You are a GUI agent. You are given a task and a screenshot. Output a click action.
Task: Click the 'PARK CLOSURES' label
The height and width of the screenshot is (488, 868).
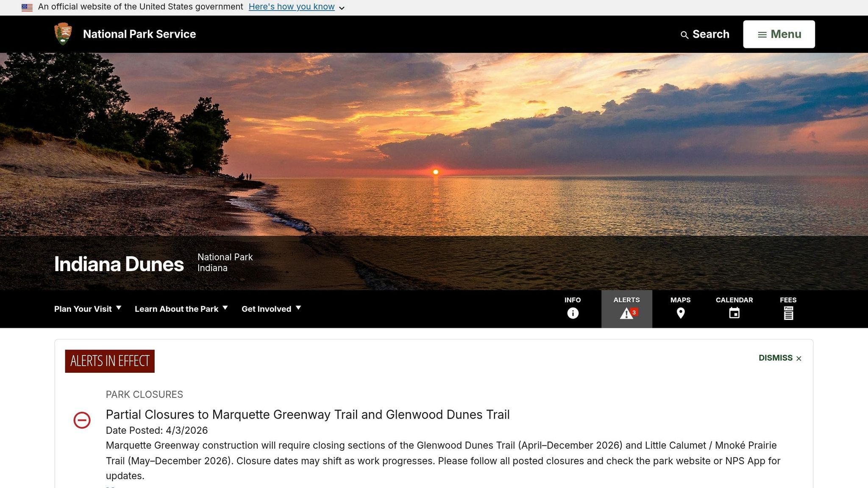145,394
